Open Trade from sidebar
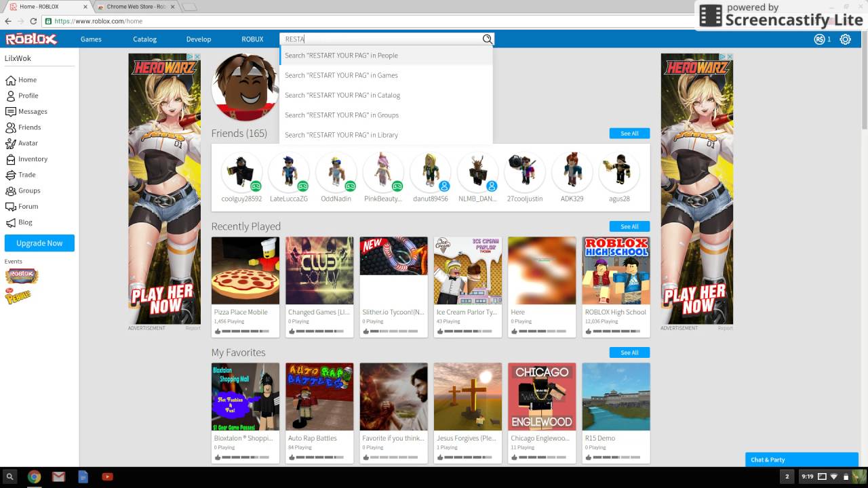This screenshot has height=488, width=868. [x=26, y=175]
